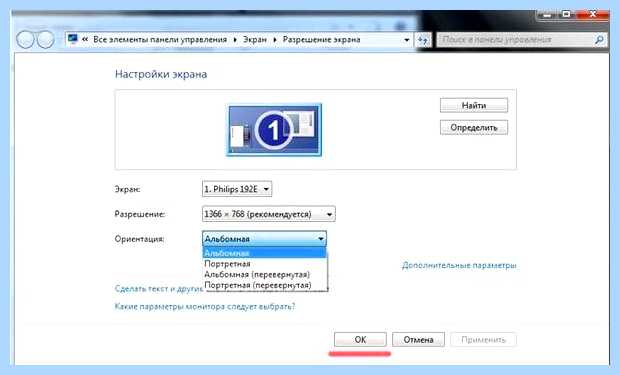The height and width of the screenshot is (375, 620).
Task: Open the address bar history dropdown arrow
Action: [x=406, y=40]
